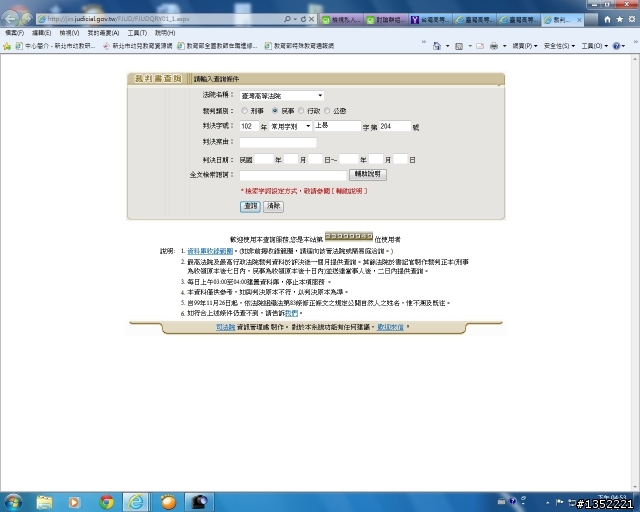Click the page vertical scrollbar
Image resolution: width=640 pixels, height=512 pixels.
(636, 273)
